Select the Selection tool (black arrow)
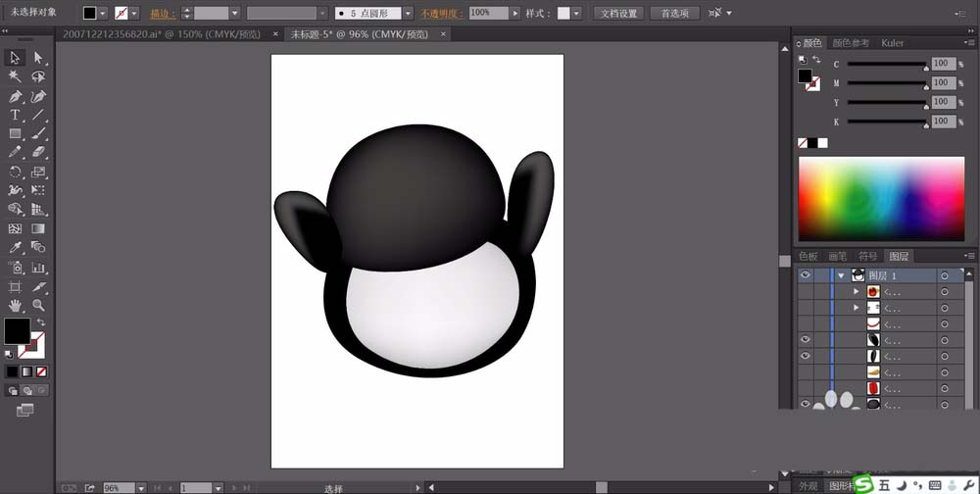 click(x=15, y=58)
